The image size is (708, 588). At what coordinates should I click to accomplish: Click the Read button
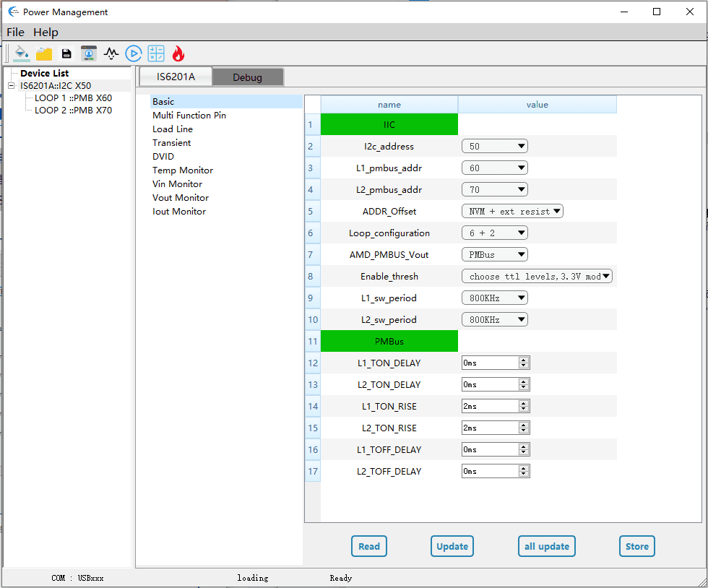point(369,546)
